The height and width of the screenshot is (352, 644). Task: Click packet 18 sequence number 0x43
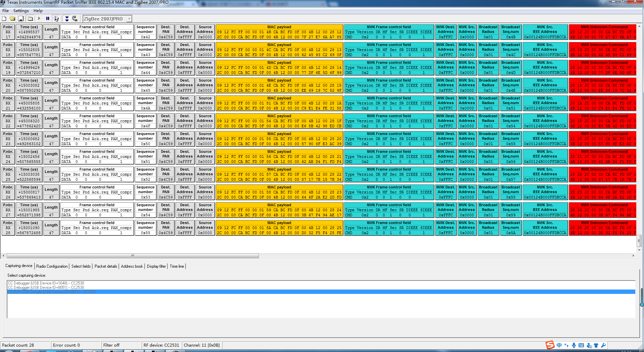[x=146, y=50]
